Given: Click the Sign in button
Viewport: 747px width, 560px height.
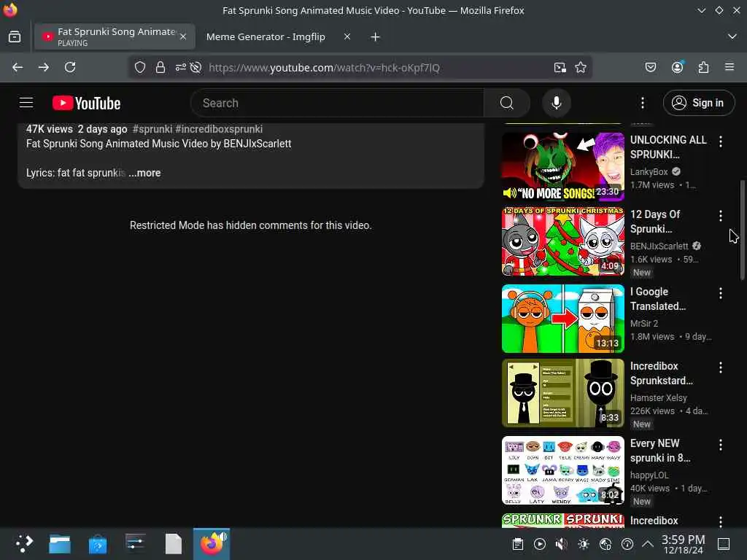Looking at the screenshot, I should click(698, 103).
